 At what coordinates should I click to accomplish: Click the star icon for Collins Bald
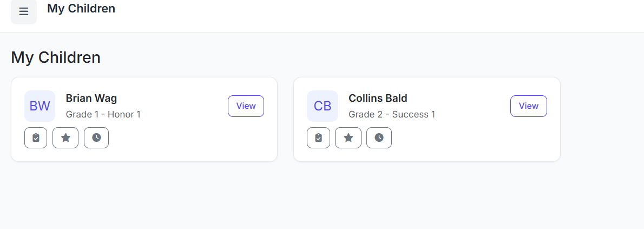click(348, 138)
